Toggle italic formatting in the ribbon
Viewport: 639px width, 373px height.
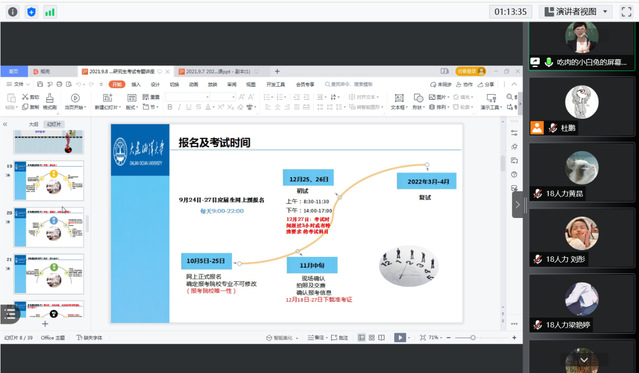click(179, 107)
